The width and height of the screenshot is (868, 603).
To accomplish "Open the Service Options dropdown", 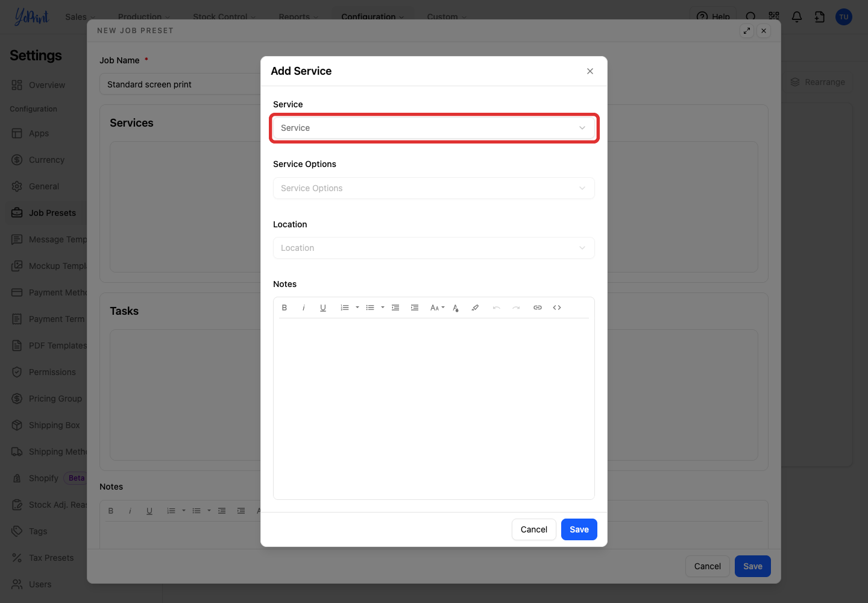I will [434, 188].
